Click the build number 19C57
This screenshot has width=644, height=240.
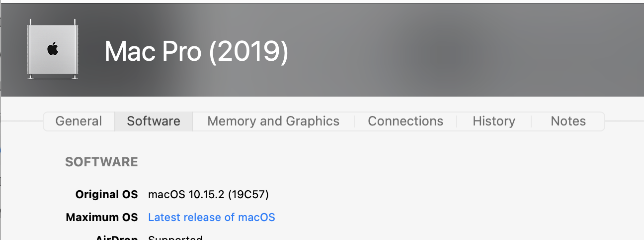pyautogui.click(x=248, y=194)
